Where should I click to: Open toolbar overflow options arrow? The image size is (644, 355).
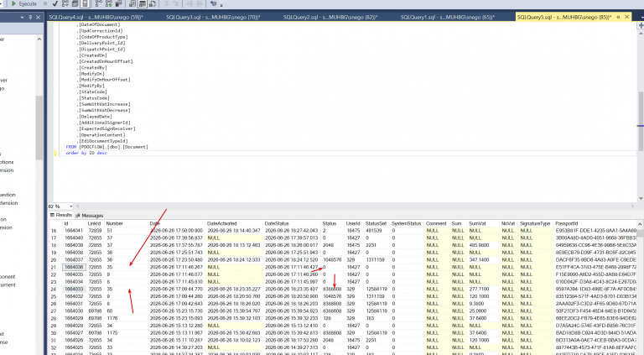[x=221, y=5]
